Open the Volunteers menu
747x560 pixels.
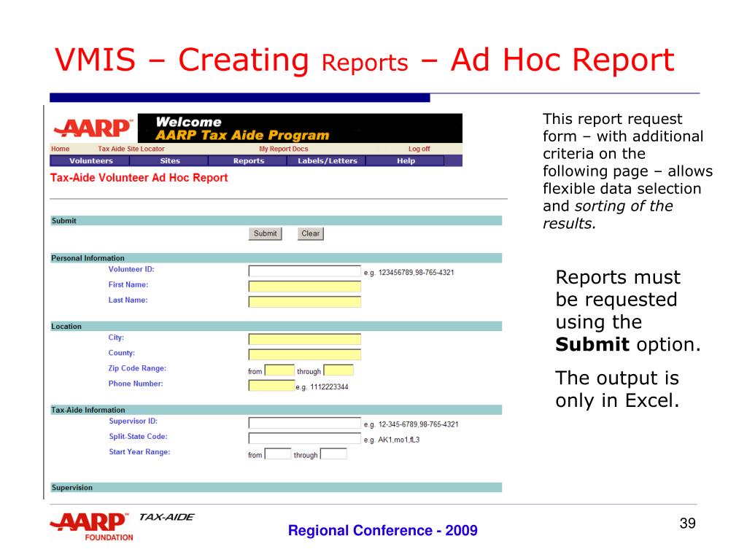click(90, 160)
